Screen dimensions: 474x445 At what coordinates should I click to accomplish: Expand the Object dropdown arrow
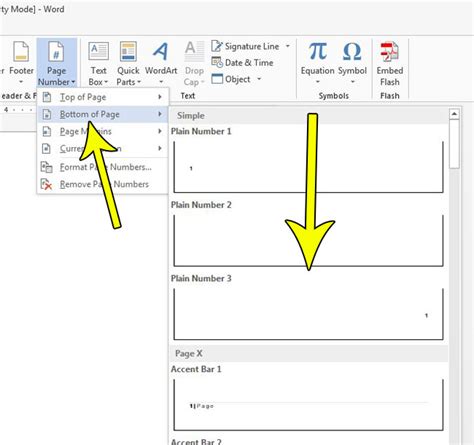pyautogui.click(x=259, y=79)
